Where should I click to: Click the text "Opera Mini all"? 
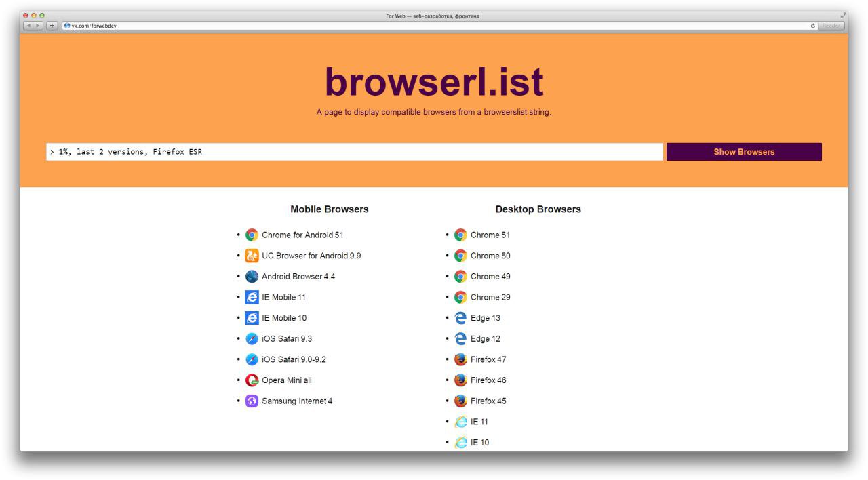click(287, 380)
